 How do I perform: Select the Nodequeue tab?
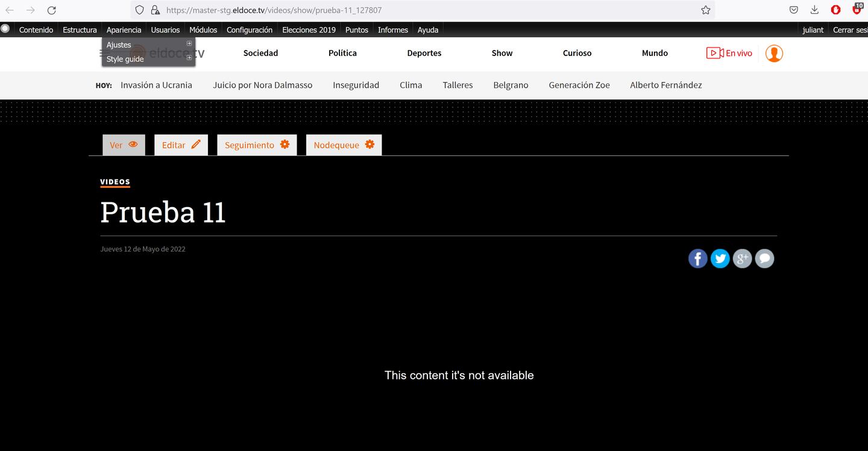click(344, 145)
